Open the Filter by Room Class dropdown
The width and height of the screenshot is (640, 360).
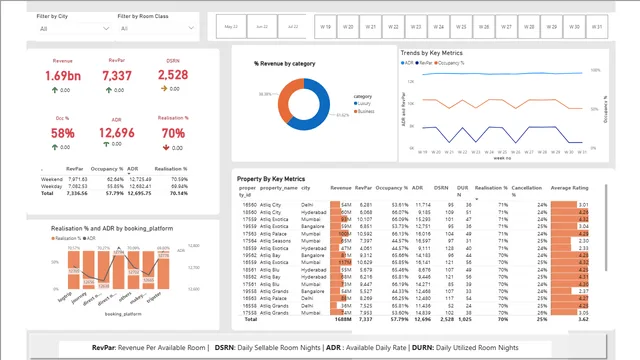157,29
